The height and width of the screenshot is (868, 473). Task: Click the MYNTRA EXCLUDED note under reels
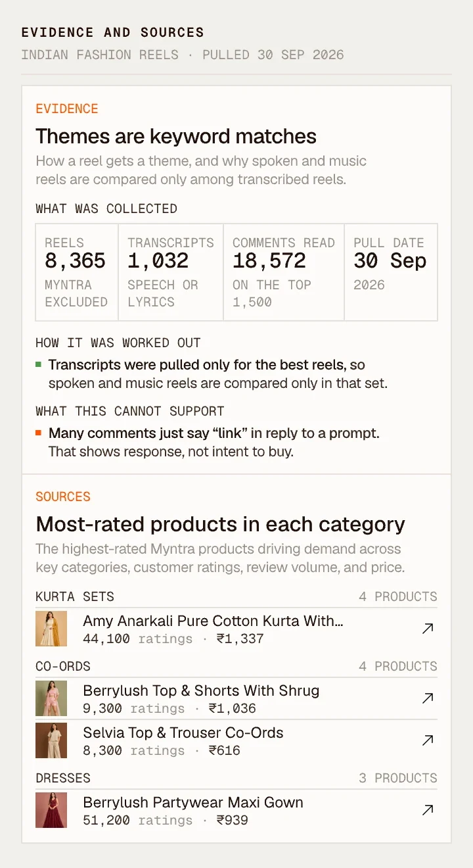coord(76,293)
